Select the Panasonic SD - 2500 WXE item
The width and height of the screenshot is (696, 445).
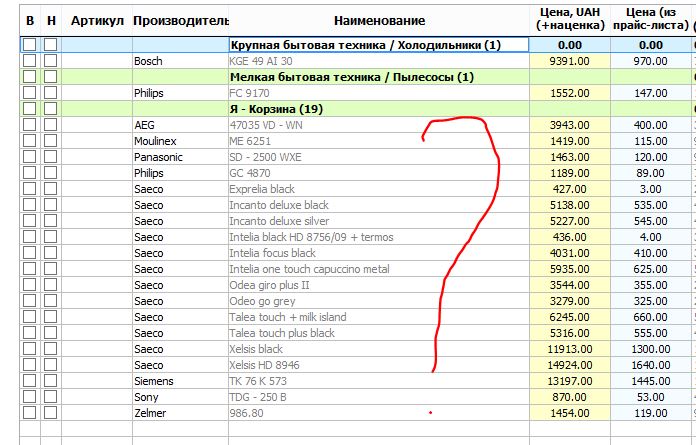(x=358, y=157)
